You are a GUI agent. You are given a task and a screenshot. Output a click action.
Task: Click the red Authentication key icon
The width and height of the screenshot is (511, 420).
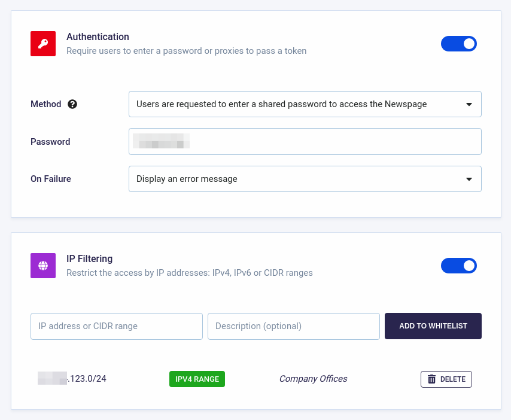(43, 44)
